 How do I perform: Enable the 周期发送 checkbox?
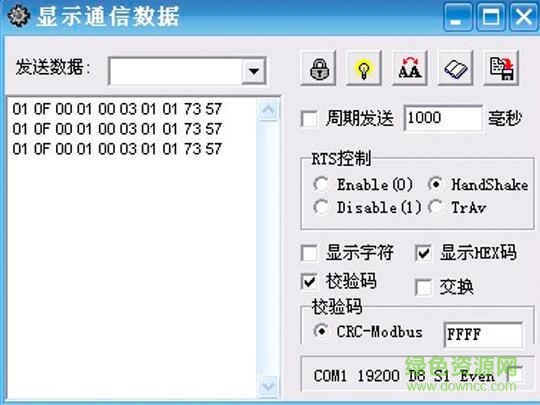click(309, 119)
